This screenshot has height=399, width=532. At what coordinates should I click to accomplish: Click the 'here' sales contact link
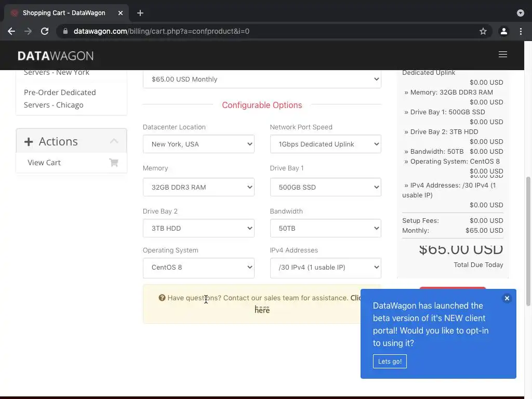coord(262,310)
